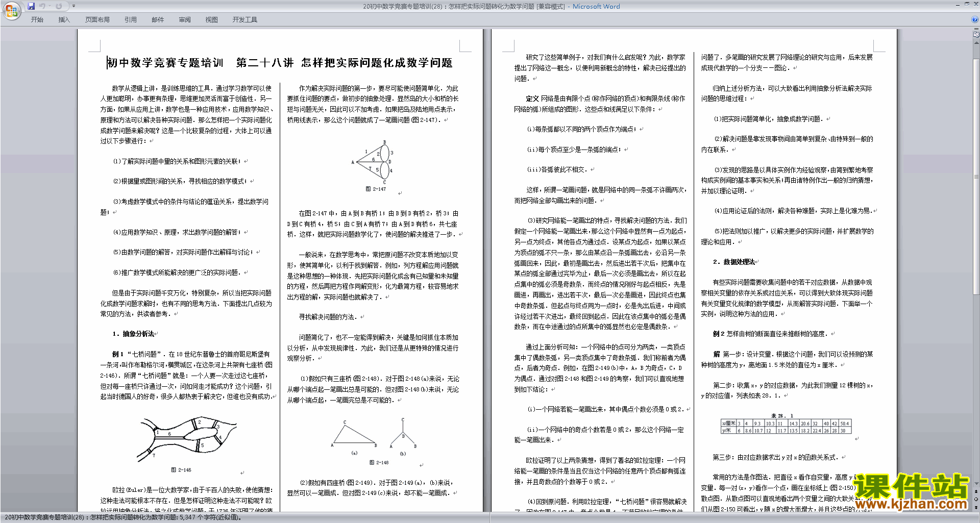Open the 插入 ribbon tab
The image size is (980, 523).
[64, 20]
